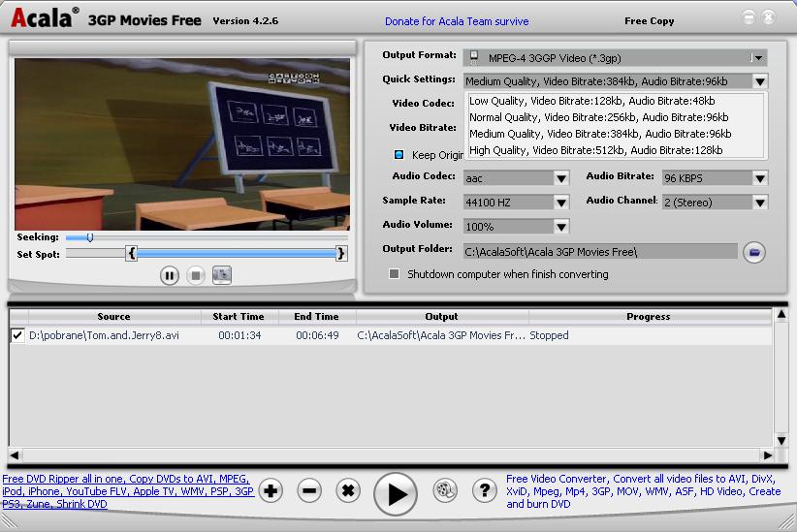Screen dimensions: 797x532
Task: Minimize the Acala window
Action: [x=749, y=17]
